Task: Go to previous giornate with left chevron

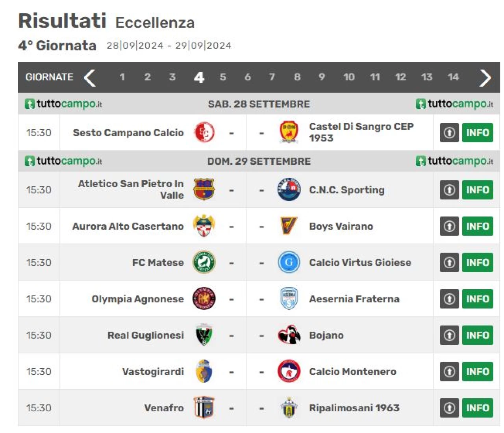Action: click(90, 77)
